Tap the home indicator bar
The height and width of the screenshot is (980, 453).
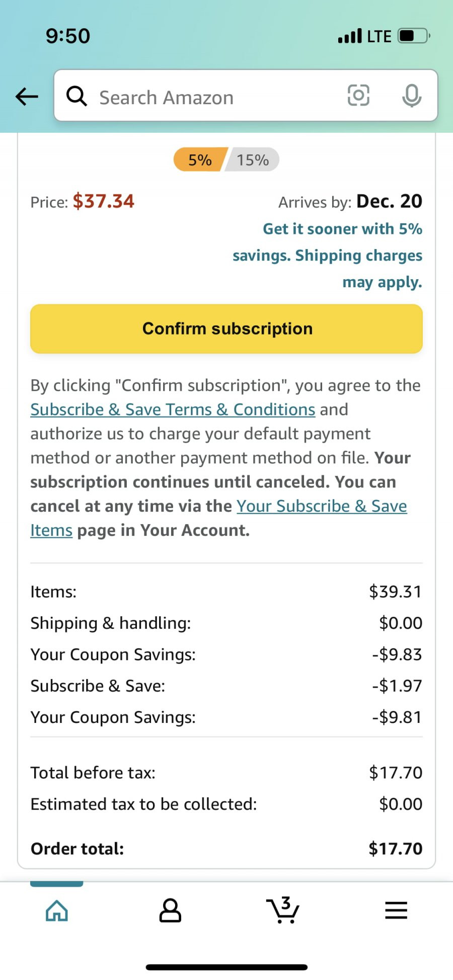pos(226,967)
